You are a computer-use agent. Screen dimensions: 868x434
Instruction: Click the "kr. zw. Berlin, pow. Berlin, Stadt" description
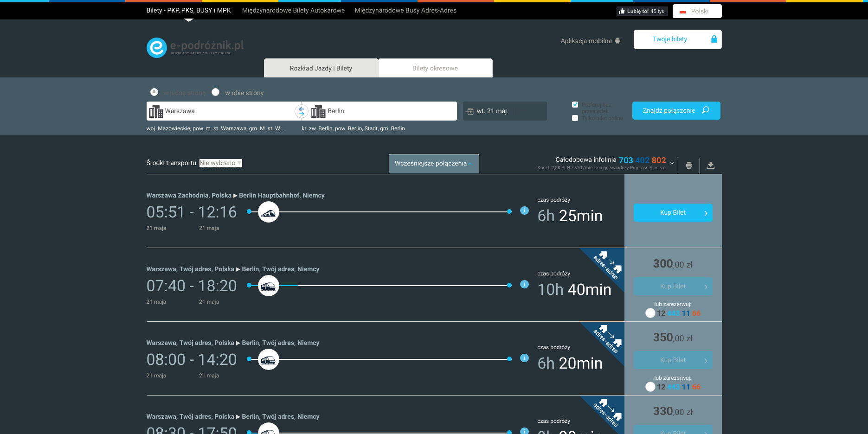coord(354,128)
